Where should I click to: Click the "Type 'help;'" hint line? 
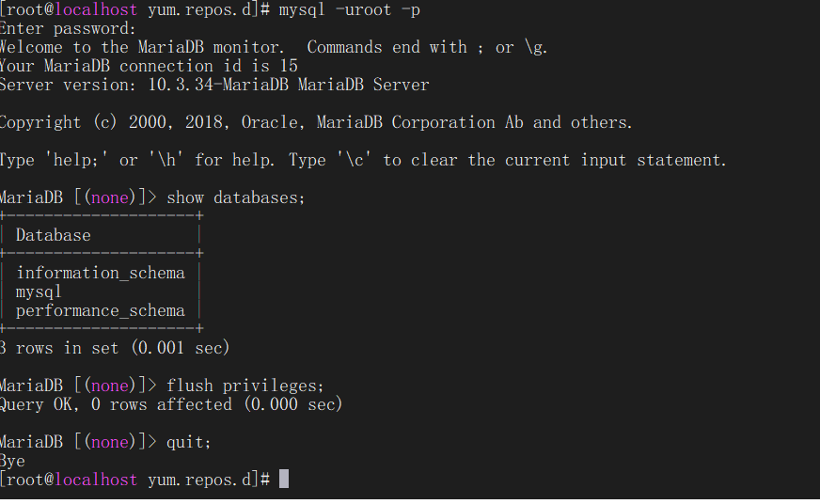(x=363, y=160)
